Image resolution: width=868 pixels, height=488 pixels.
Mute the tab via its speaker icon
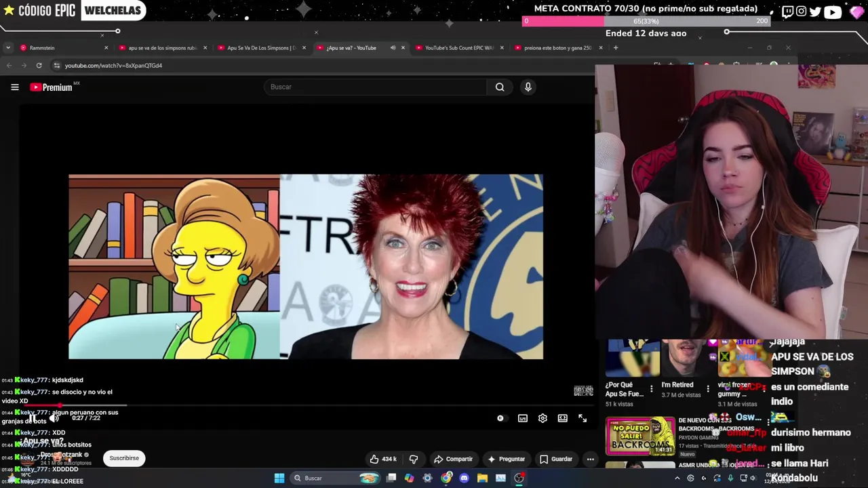coord(393,48)
